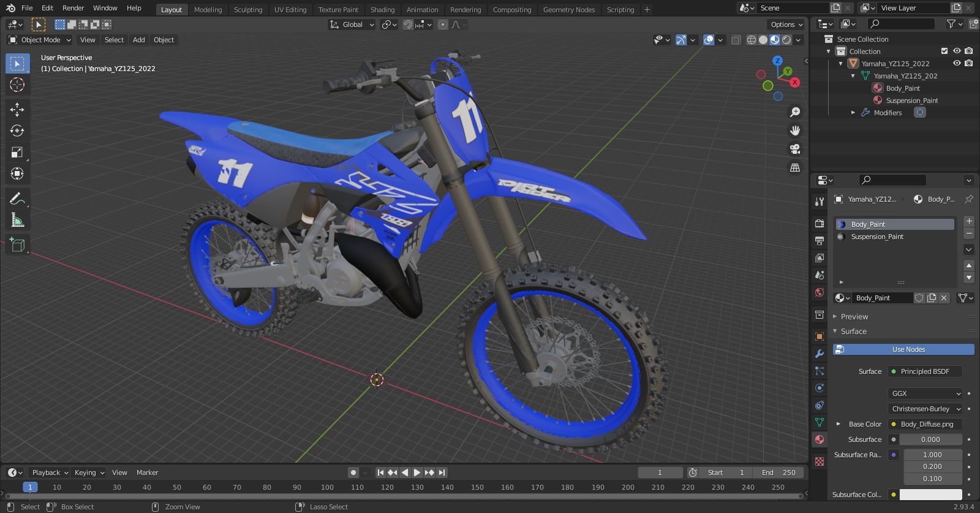The width and height of the screenshot is (980, 513).
Task: Select the Measure tool
Action: [x=17, y=220]
